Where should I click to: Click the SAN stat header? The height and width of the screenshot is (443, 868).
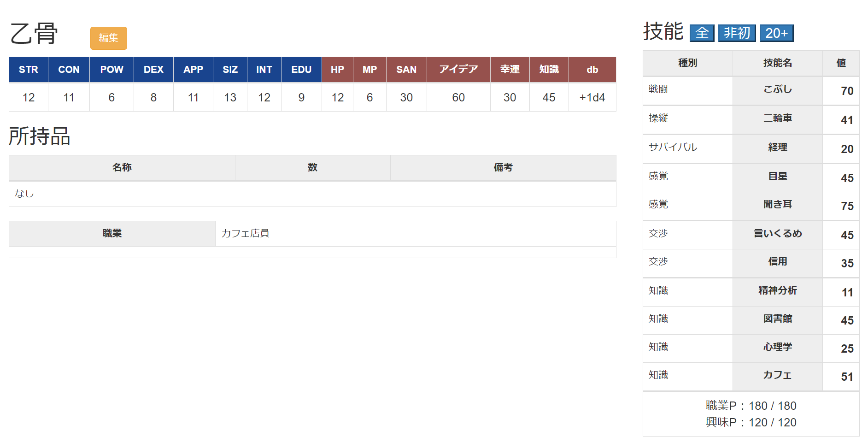click(x=406, y=70)
